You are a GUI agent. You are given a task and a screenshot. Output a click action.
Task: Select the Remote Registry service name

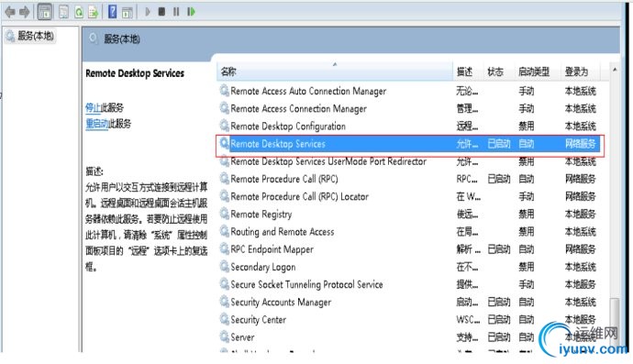click(261, 215)
